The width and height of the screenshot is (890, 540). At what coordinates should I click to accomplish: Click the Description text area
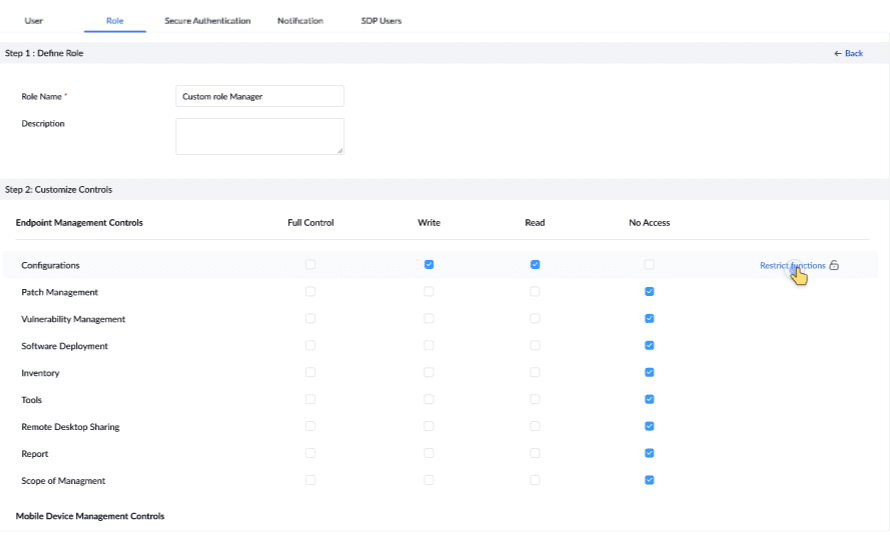click(x=260, y=136)
